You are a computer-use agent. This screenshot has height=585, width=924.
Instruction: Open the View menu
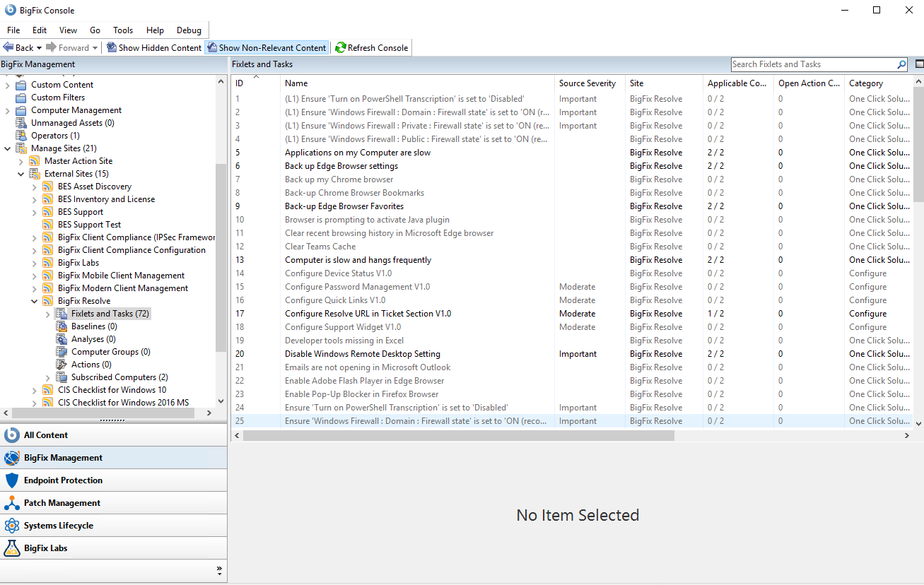pos(69,30)
